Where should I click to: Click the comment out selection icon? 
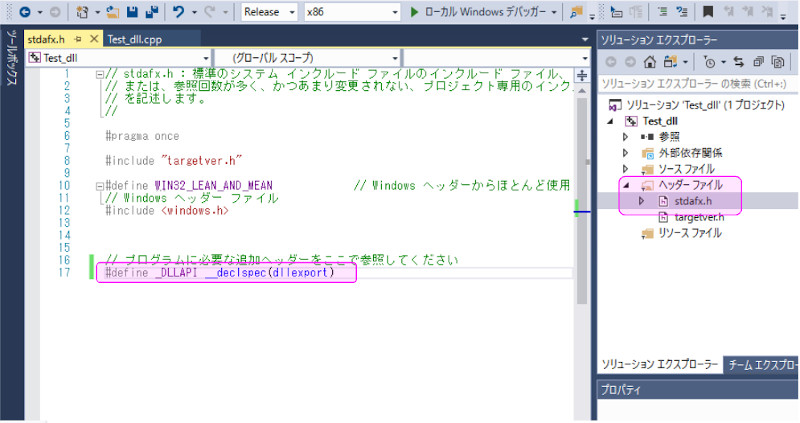(x=662, y=11)
